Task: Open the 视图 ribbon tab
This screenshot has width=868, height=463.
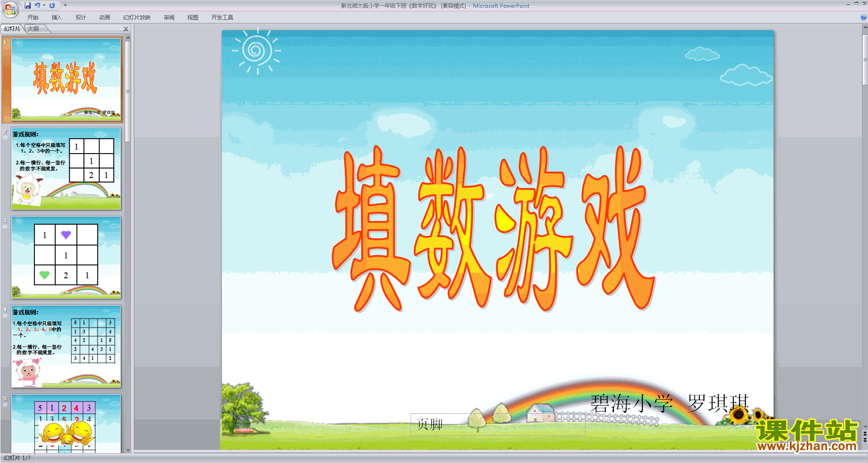Action: click(x=193, y=18)
